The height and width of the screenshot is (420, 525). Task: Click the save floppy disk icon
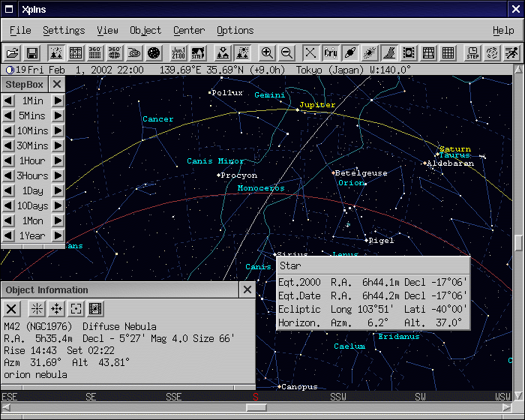pyautogui.click(x=32, y=53)
